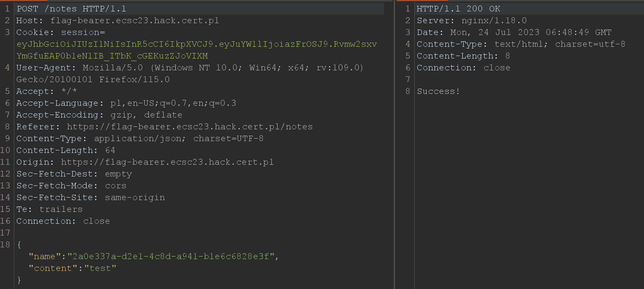Click line number 18 in request gutter
The image size is (644, 289).
[6, 245]
